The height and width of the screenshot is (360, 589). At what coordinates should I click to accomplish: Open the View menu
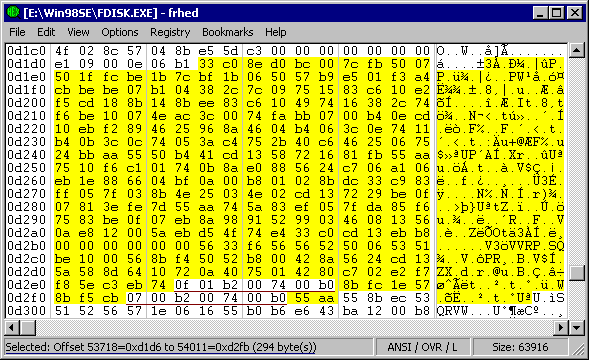coord(78,32)
